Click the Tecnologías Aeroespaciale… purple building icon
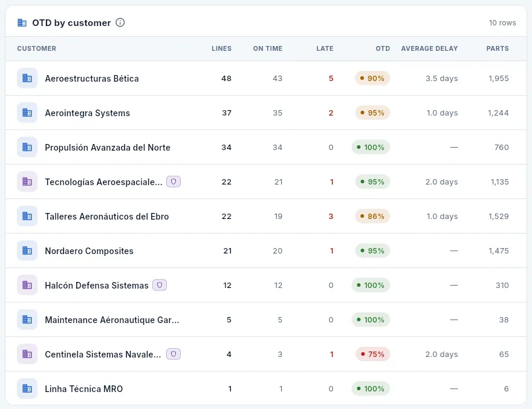 [x=27, y=182]
